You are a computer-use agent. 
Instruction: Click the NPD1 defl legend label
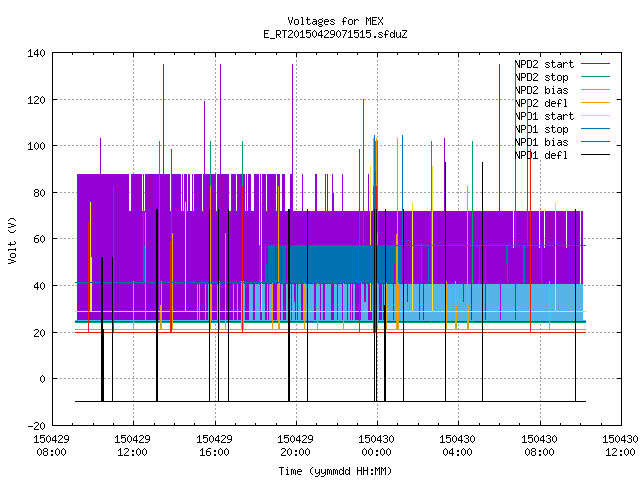pos(541,156)
